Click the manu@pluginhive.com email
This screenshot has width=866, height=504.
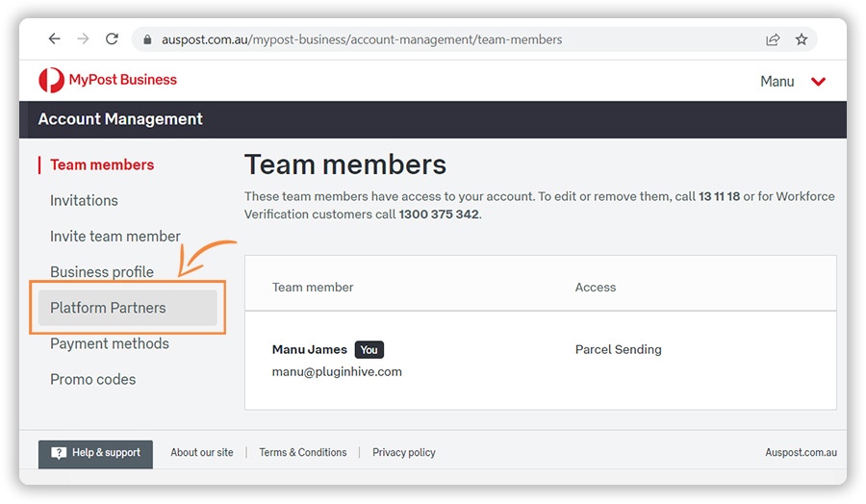[337, 372]
